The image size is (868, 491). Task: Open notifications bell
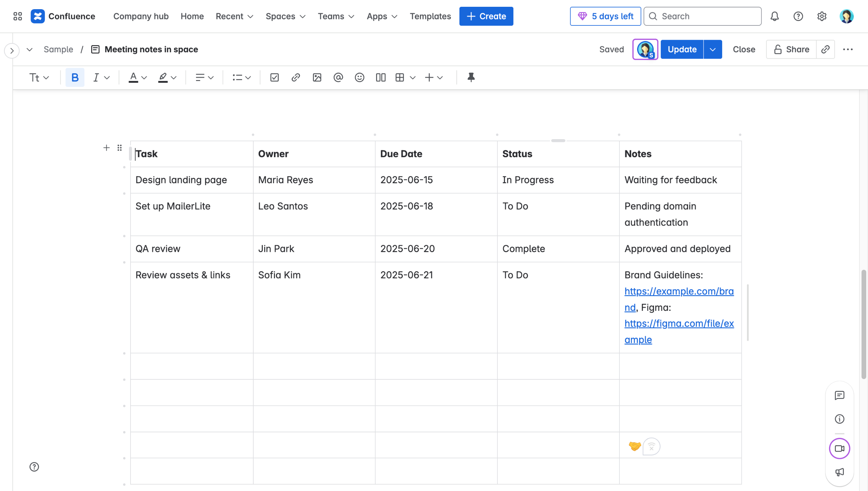point(774,16)
